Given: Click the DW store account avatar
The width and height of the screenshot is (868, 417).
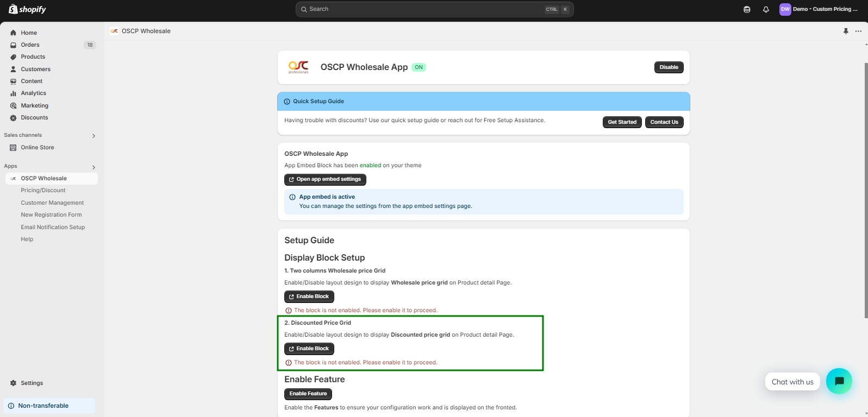Looking at the screenshot, I should click(785, 9).
